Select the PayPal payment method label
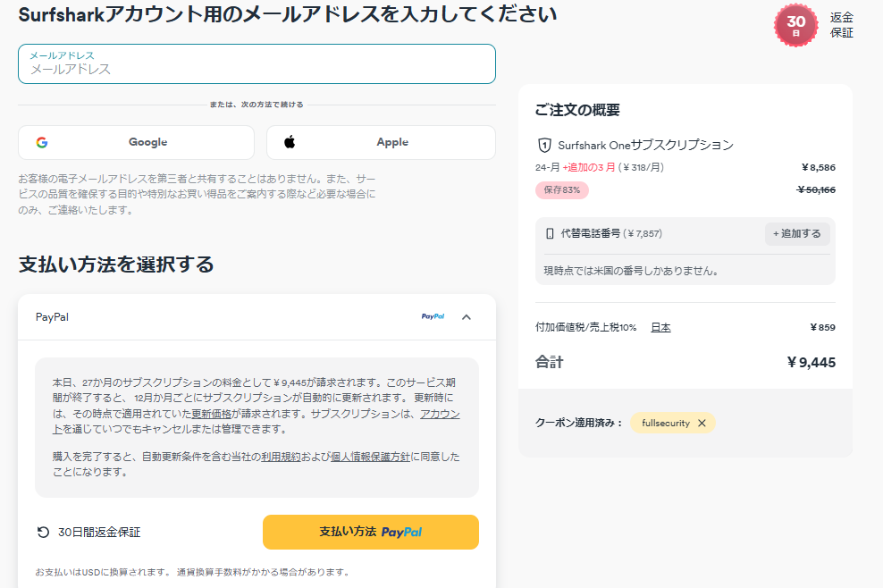Viewport: 883px width, 588px height. [52, 317]
